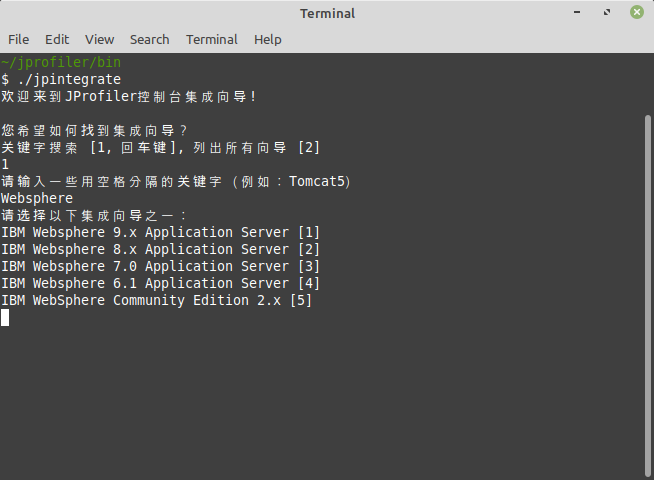Maximize the Terminal window
Screen dimensions: 654x480
(x=607, y=13)
